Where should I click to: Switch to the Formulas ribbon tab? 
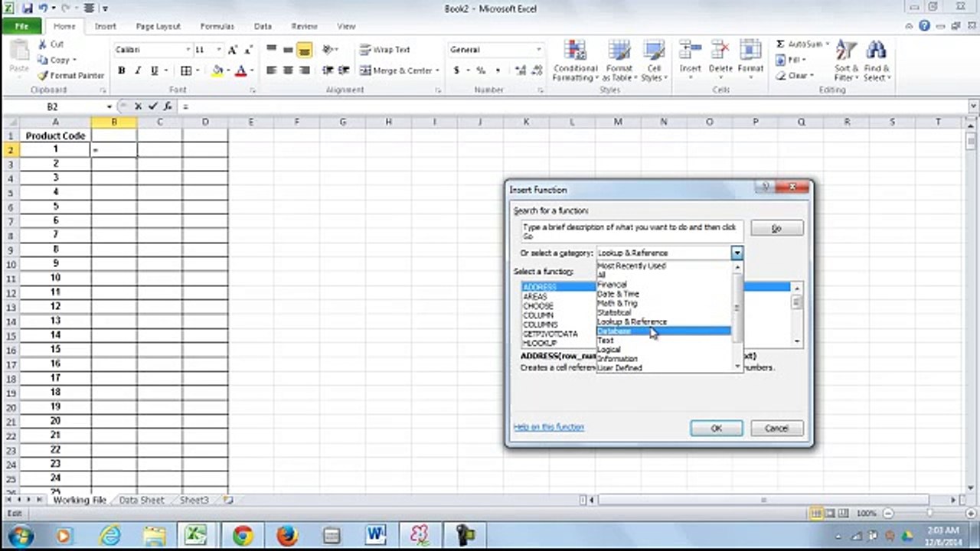click(217, 26)
